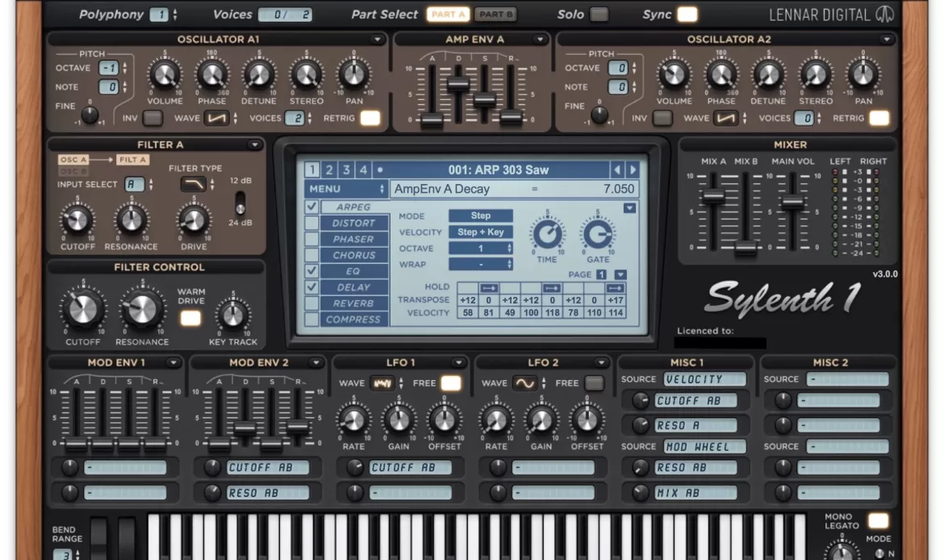The image size is (944, 560).
Task: Uncheck the ARPEG effect checkbox
Action: [x=311, y=207]
